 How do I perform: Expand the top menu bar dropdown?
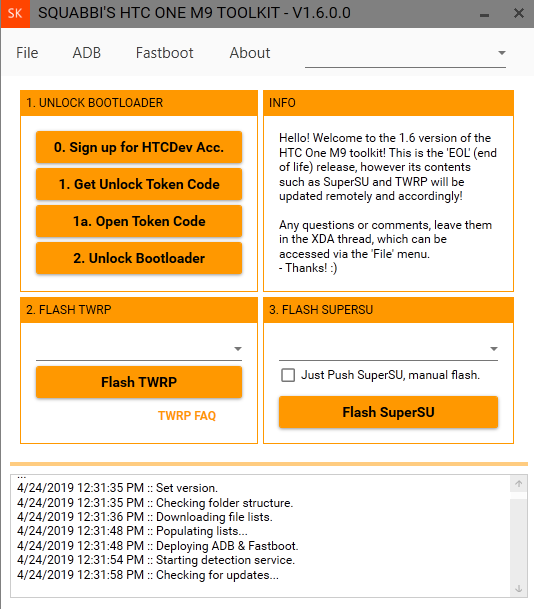point(405,54)
